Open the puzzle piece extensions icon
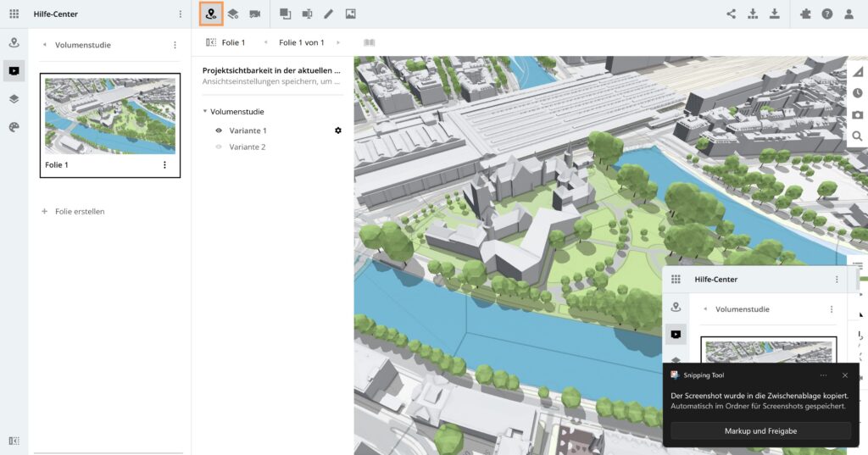The image size is (868, 455). point(804,14)
